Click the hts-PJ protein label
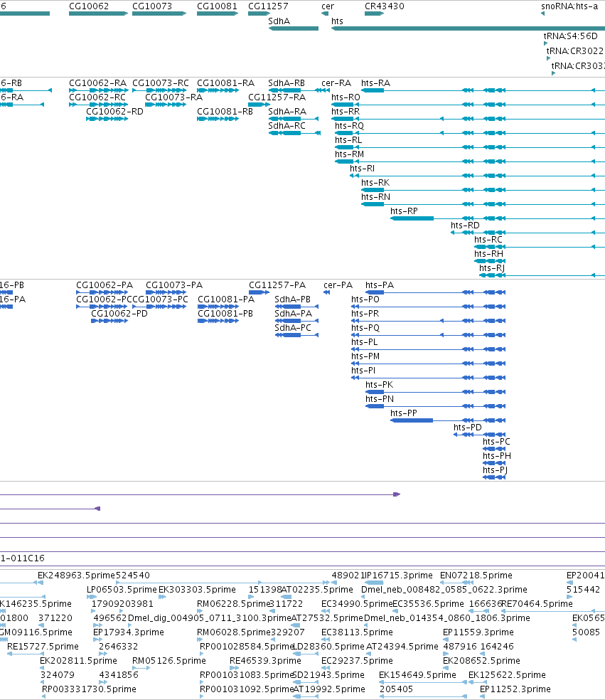 pyautogui.click(x=496, y=470)
